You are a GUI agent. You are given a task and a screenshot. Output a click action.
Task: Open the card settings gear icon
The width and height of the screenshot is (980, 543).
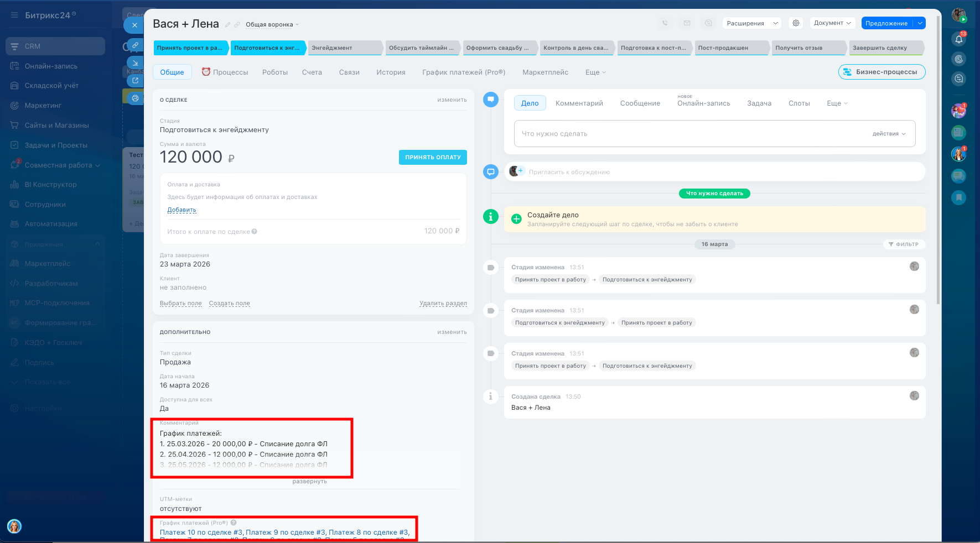coord(796,23)
